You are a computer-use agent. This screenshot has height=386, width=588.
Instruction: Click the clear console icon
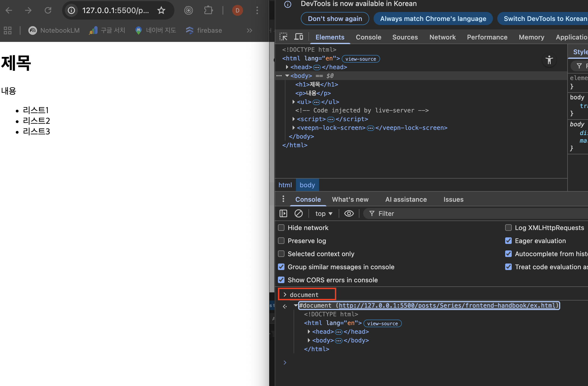coord(299,213)
